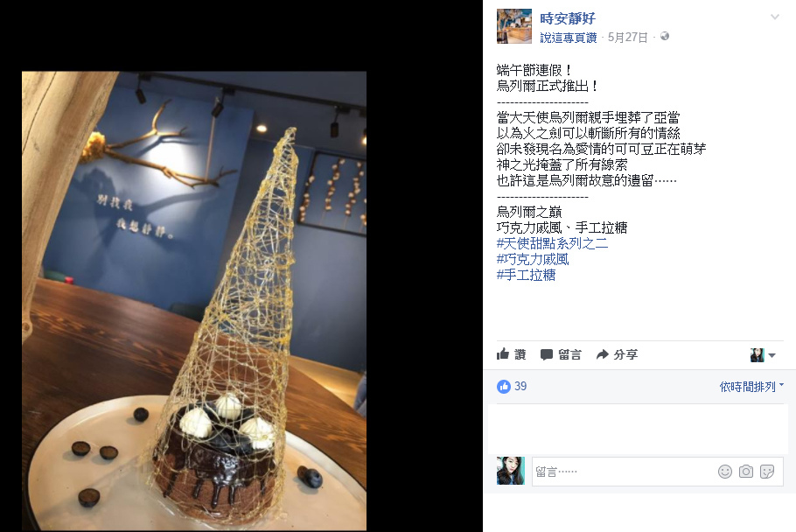Open the identity selector next to 分享
Image resolution: width=796 pixels, height=532 pixels.
pos(763,355)
